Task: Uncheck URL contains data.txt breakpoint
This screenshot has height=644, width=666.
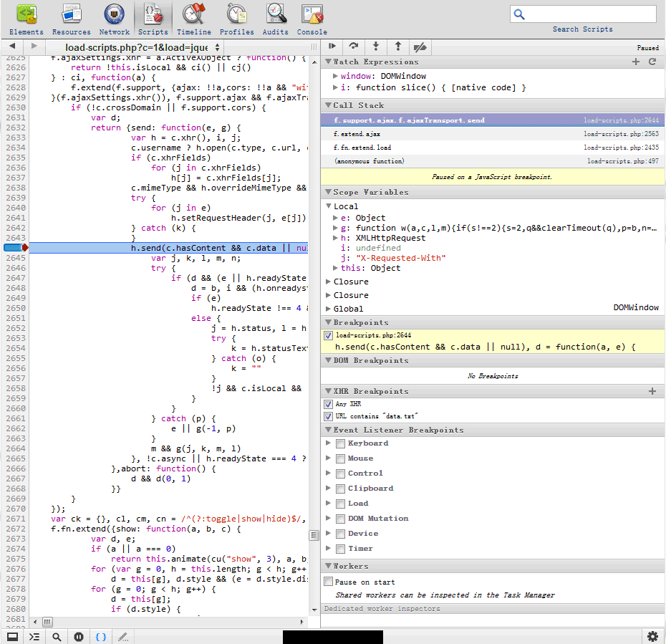Action: pyautogui.click(x=328, y=416)
